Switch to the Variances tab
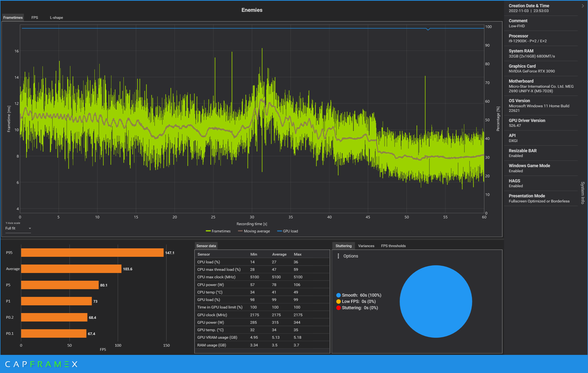The image size is (588, 373). (366, 246)
